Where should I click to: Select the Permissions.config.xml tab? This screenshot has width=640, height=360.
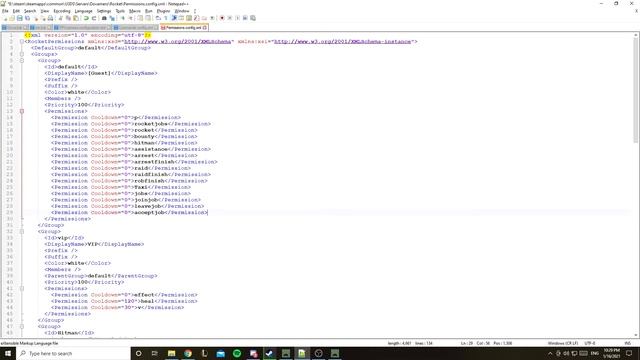pyautogui.click(x=183, y=27)
